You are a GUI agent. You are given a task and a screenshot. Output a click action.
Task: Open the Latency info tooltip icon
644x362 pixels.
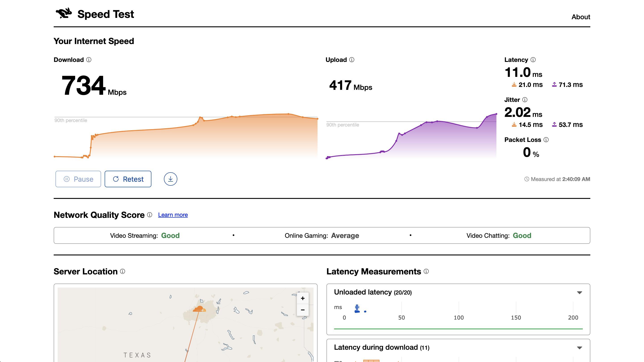[x=533, y=60]
